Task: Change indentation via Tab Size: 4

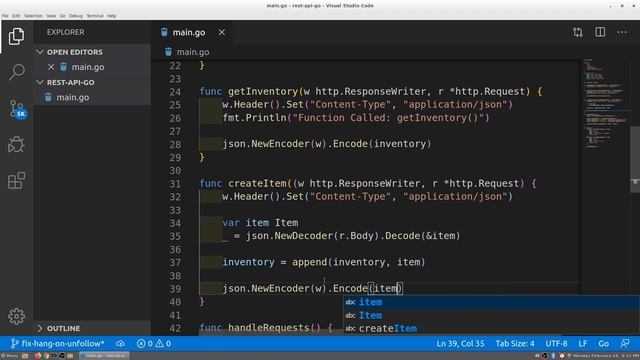Action: click(x=515, y=344)
